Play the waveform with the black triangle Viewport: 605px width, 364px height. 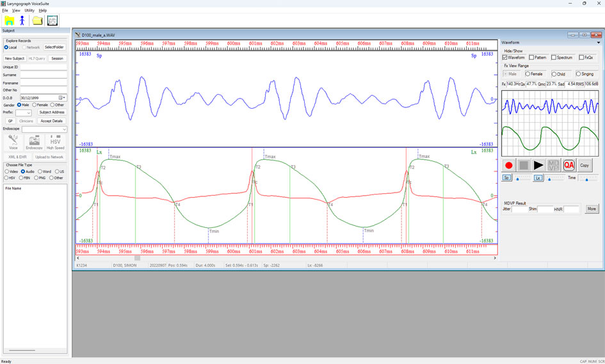point(538,166)
